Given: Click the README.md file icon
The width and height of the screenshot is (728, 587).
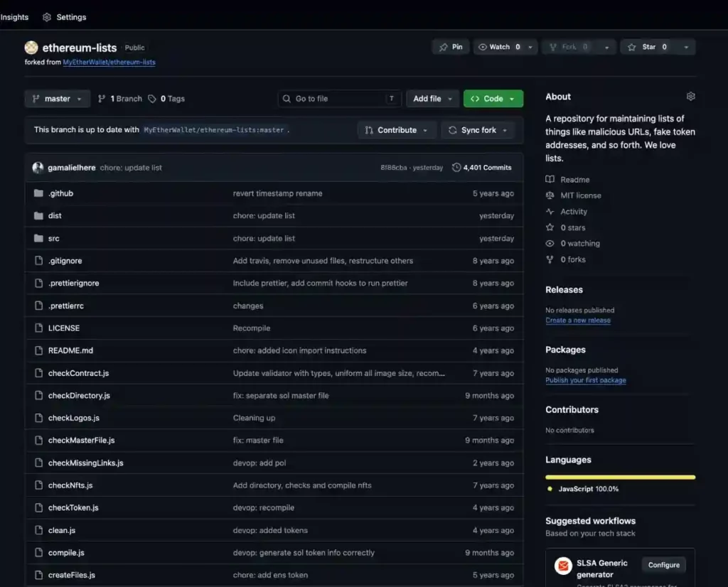Looking at the screenshot, I should (39, 350).
